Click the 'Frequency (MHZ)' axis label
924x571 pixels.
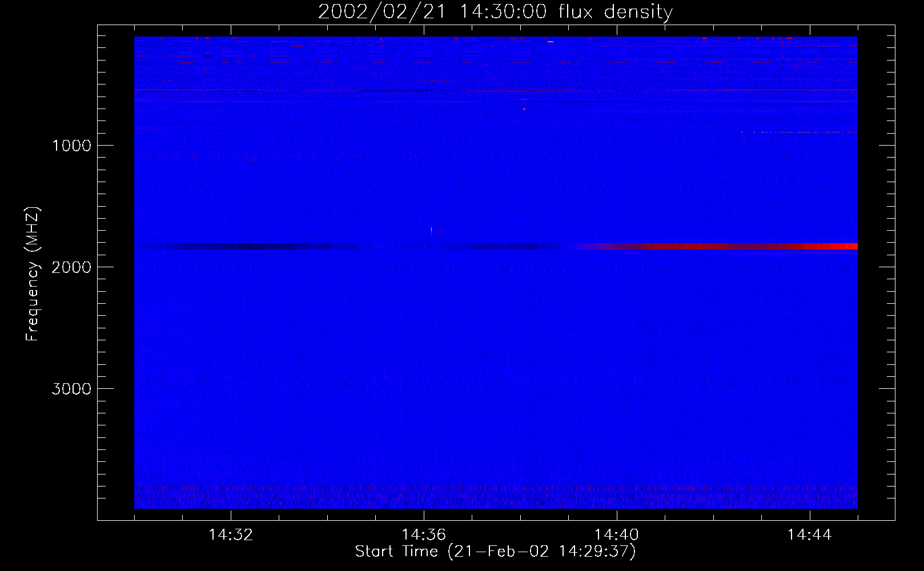[33, 274]
